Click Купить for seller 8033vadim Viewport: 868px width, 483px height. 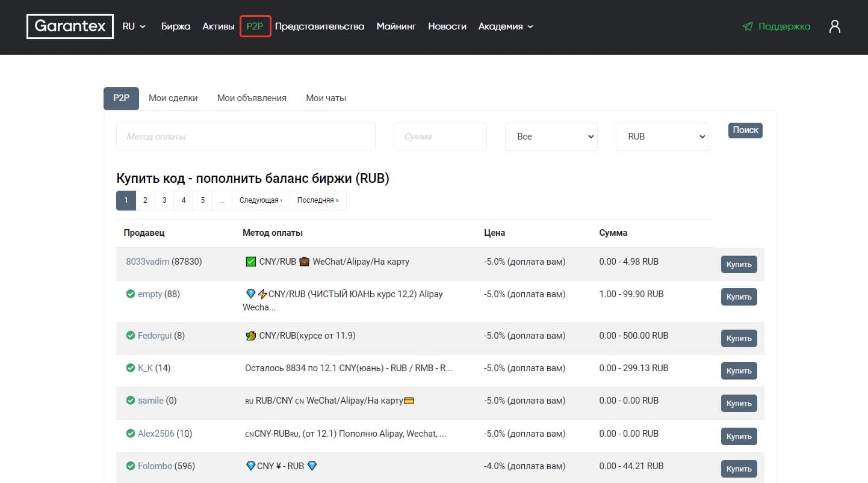click(x=739, y=264)
